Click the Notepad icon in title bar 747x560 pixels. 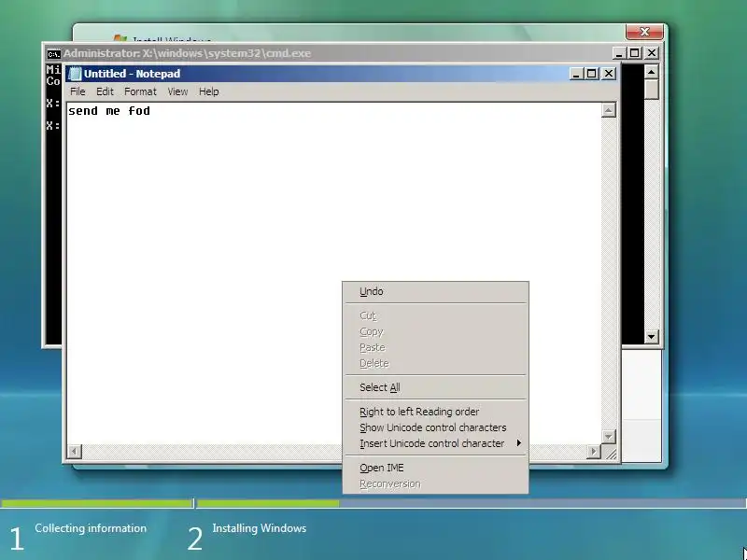tap(75, 74)
